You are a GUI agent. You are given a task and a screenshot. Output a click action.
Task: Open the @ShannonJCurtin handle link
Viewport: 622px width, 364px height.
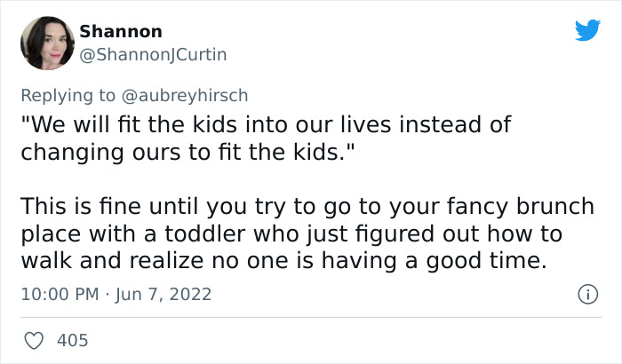tap(154, 54)
